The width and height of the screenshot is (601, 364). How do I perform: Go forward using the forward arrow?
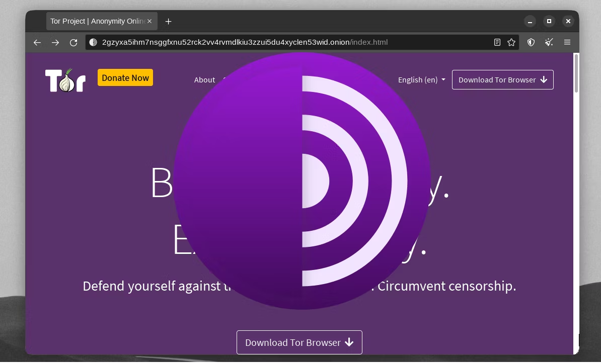point(55,43)
